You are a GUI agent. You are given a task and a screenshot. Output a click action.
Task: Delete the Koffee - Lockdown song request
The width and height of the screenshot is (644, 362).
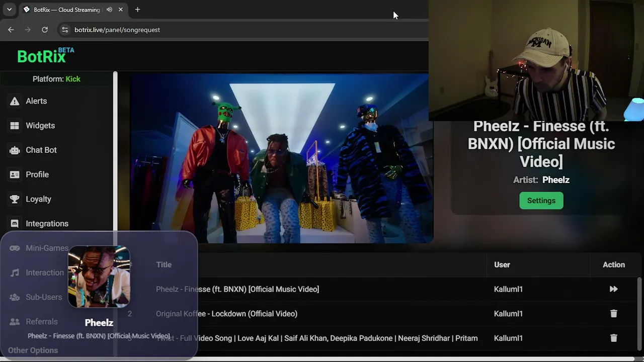pyautogui.click(x=613, y=314)
